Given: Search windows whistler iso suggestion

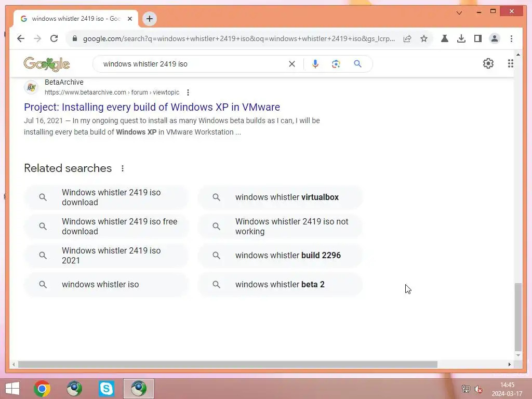Looking at the screenshot, I should [106, 284].
